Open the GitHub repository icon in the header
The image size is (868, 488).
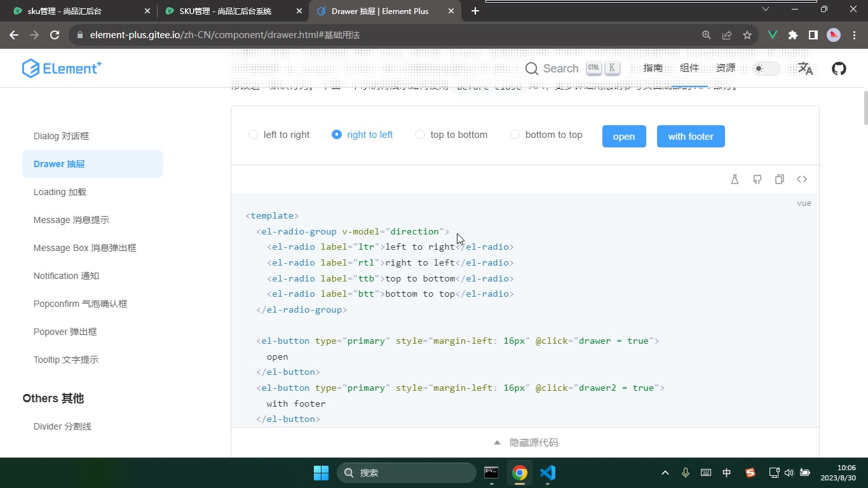click(x=839, y=69)
